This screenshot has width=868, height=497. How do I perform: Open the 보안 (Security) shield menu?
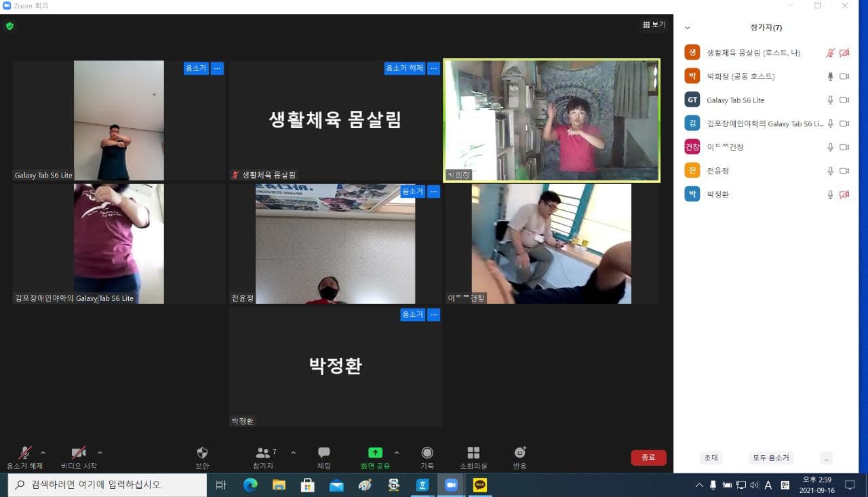202,458
